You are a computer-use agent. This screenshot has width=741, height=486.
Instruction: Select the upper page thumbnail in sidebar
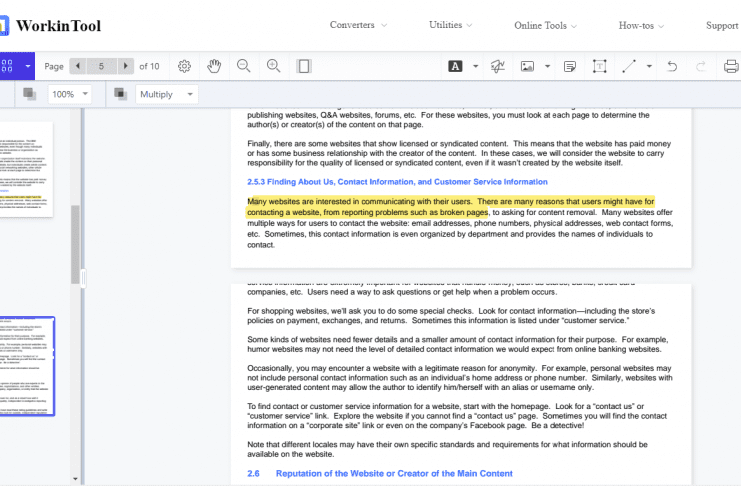pyautogui.click(x=26, y=169)
